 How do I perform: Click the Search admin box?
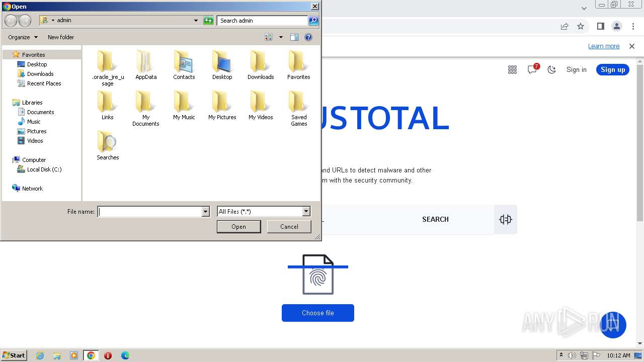click(x=263, y=21)
